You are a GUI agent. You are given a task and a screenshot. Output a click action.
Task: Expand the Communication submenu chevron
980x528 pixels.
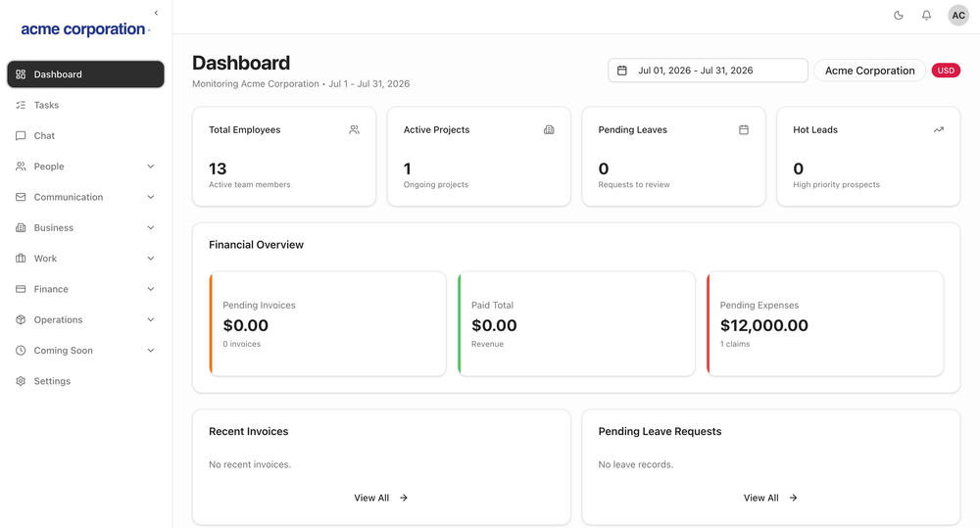point(151,197)
